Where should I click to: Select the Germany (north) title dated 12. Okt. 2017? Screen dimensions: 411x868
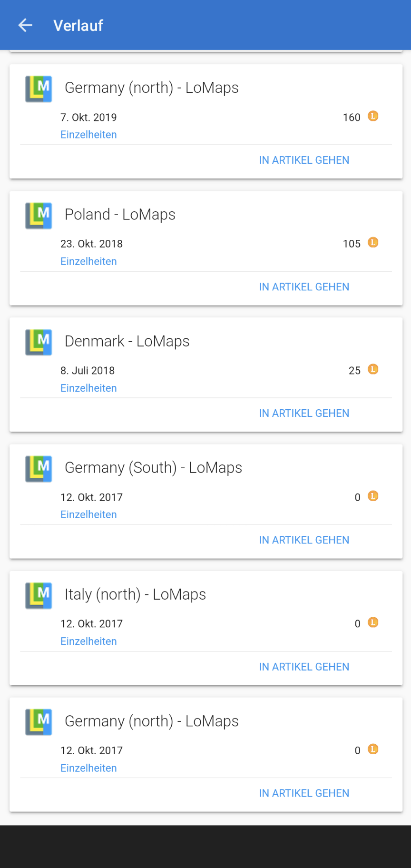click(151, 721)
